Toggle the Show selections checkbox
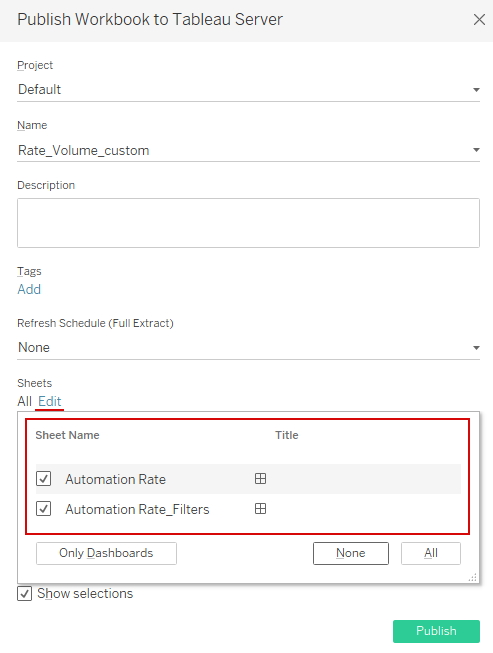Screen dimensions: 493x653 tap(25, 593)
